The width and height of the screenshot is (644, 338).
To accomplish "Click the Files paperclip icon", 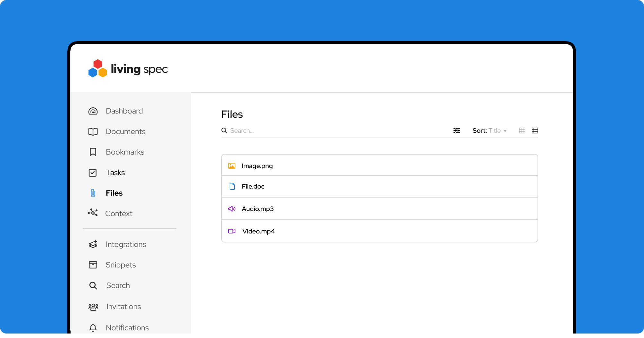I will (93, 193).
